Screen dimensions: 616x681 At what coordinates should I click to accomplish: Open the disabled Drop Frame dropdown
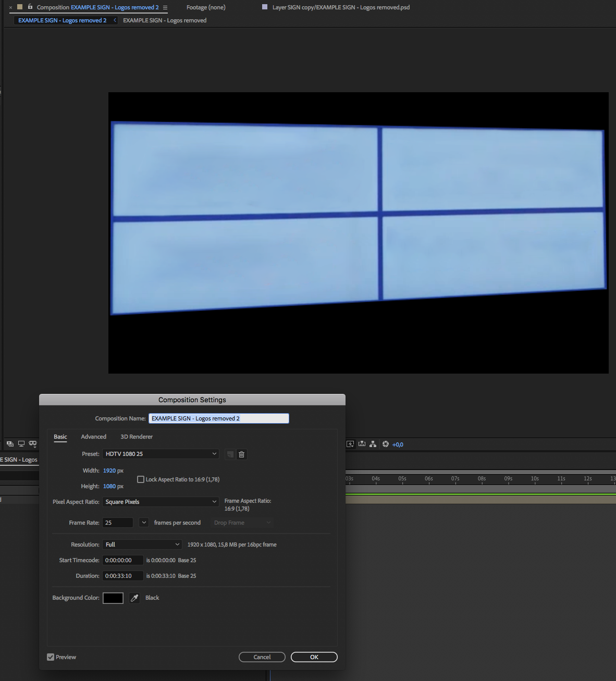(x=242, y=523)
